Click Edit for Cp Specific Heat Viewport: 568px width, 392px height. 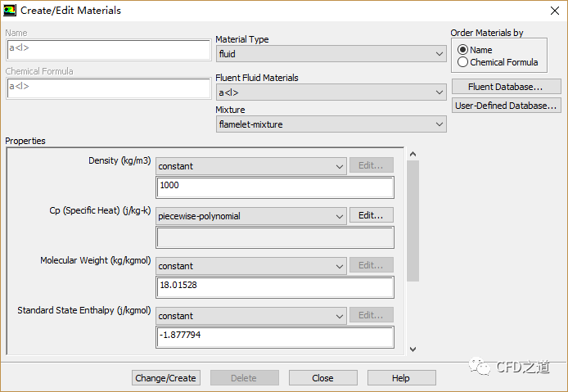coord(371,216)
